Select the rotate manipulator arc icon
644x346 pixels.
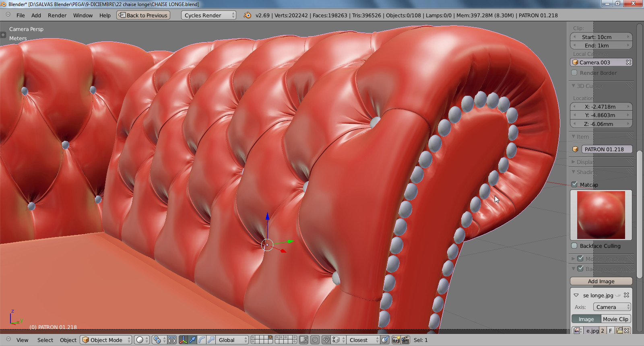tap(202, 340)
